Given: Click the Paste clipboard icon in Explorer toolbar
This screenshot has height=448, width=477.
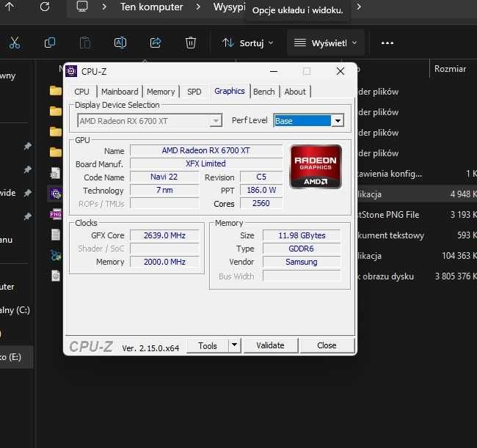Looking at the screenshot, I should (85, 43).
